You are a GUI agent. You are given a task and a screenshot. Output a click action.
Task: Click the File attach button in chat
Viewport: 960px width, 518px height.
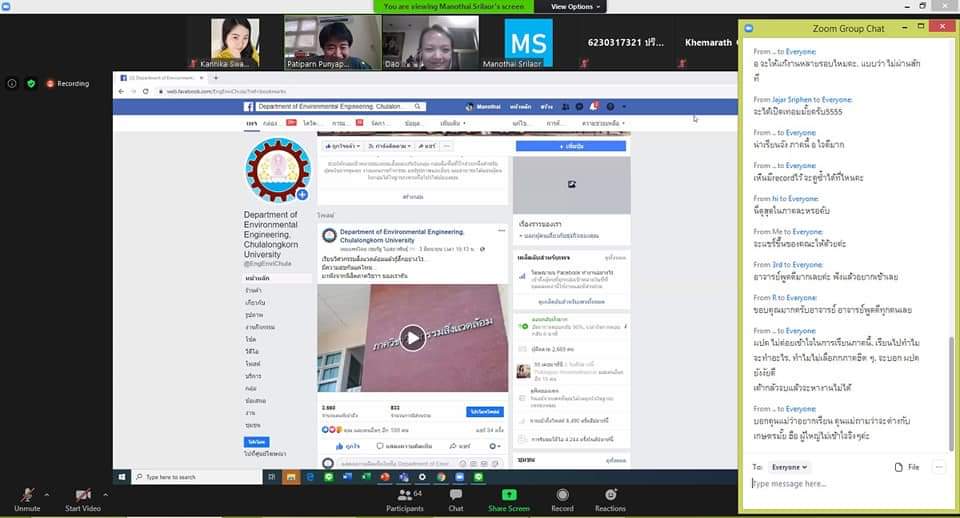tap(907, 467)
